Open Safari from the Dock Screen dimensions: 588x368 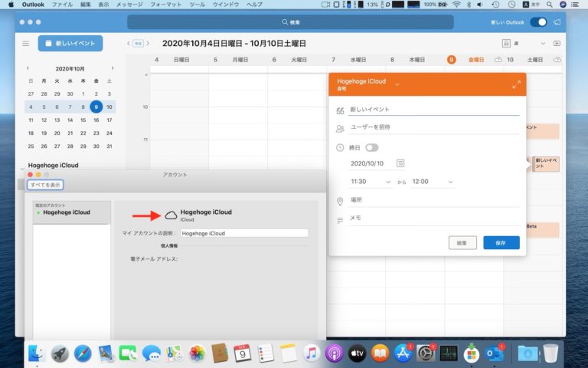point(83,353)
